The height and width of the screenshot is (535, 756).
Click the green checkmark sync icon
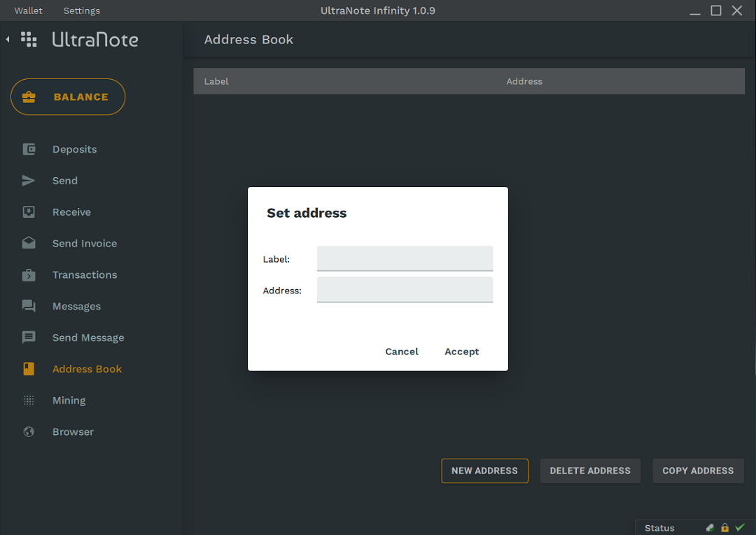coord(740,528)
